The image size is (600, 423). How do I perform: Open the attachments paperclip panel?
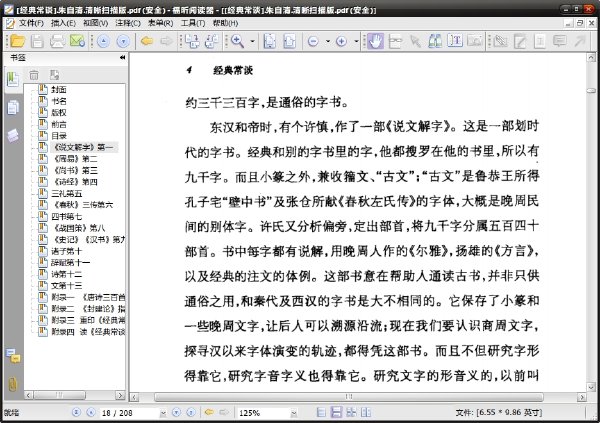13,383
